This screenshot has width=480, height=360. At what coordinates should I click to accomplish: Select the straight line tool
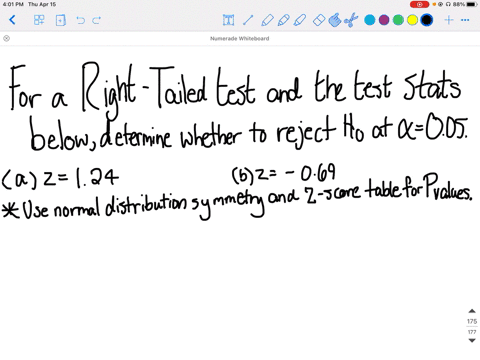click(x=248, y=20)
